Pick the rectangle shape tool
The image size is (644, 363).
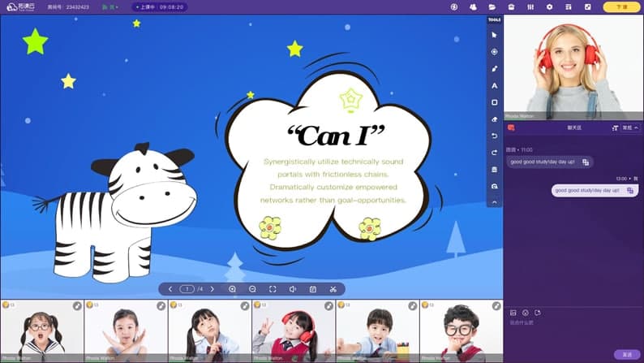click(x=494, y=102)
